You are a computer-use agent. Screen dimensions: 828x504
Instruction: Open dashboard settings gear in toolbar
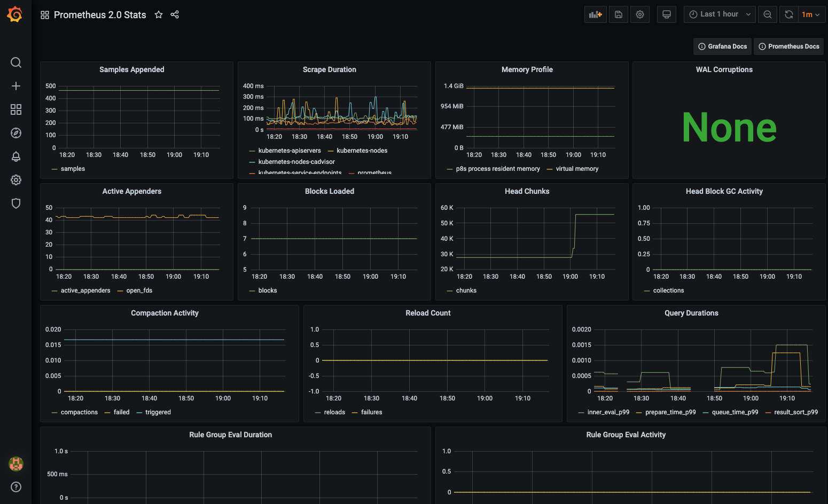point(640,14)
